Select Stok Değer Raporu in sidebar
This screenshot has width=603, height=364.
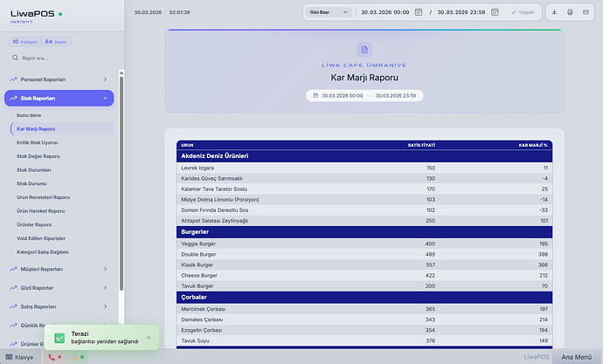38,156
